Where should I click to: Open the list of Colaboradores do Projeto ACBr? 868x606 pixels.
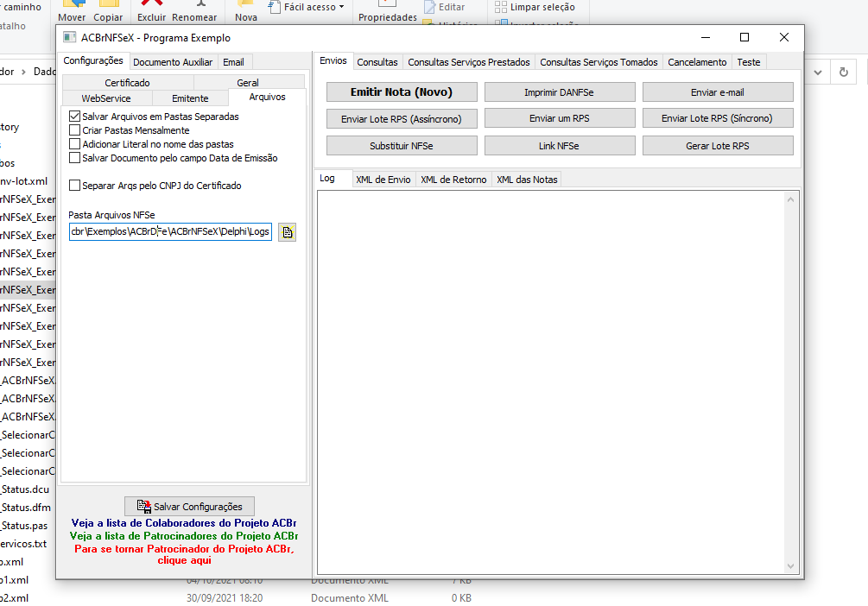[x=184, y=523]
